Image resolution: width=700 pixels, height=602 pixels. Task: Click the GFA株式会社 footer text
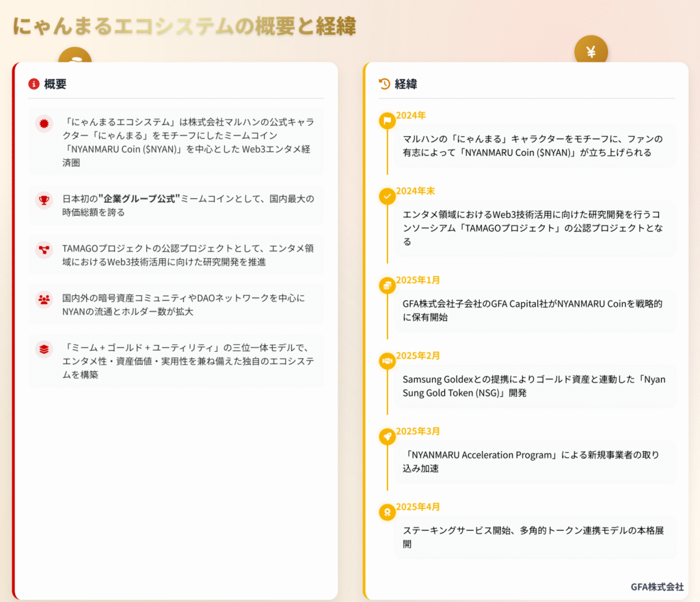656,587
